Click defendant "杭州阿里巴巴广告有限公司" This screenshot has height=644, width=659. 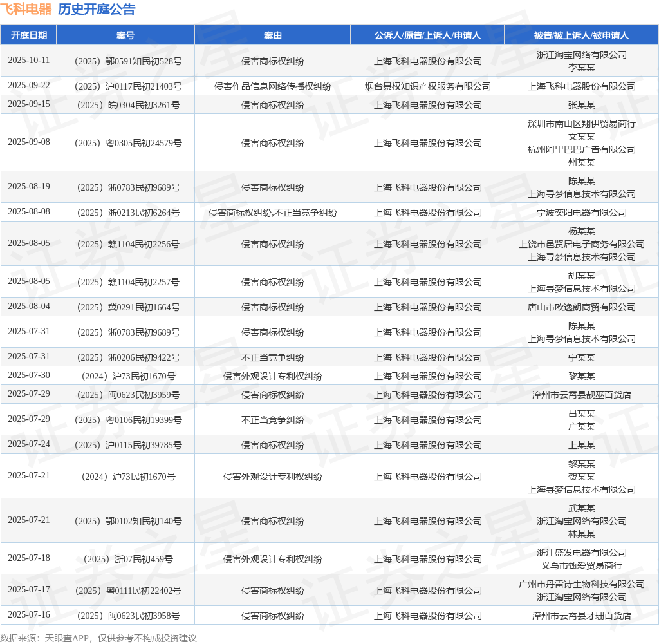[582, 149]
